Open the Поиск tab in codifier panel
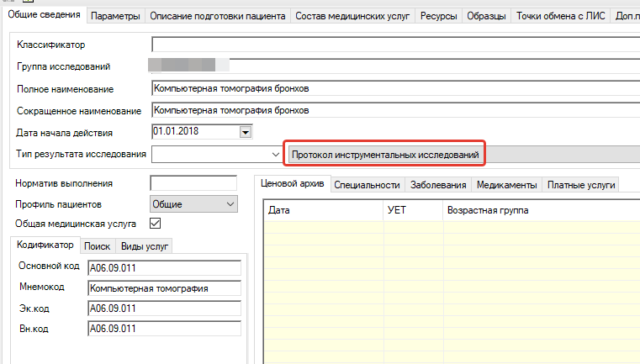The width and height of the screenshot is (640, 364). point(98,246)
